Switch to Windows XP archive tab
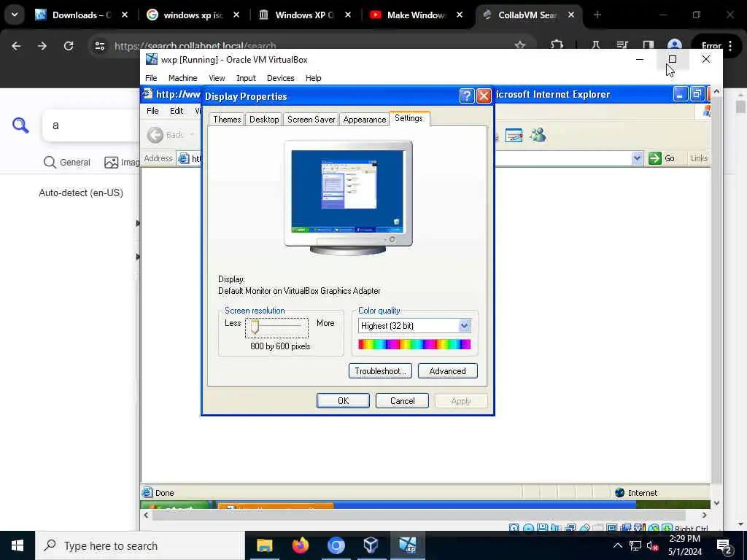747x560 pixels. click(x=304, y=15)
